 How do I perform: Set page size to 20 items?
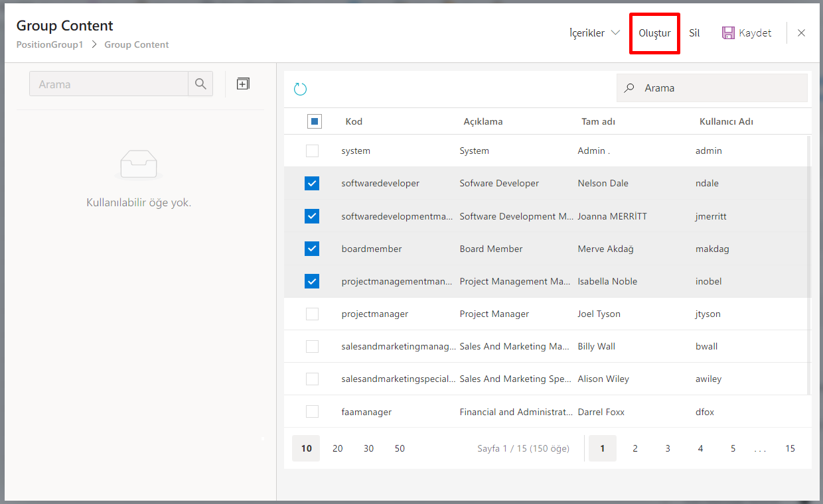pyautogui.click(x=337, y=448)
